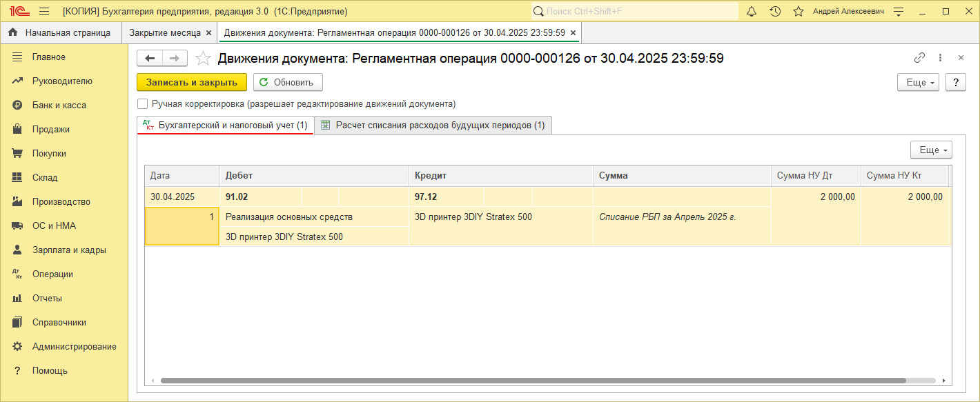Open help with the question mark button

click(955, 82)
